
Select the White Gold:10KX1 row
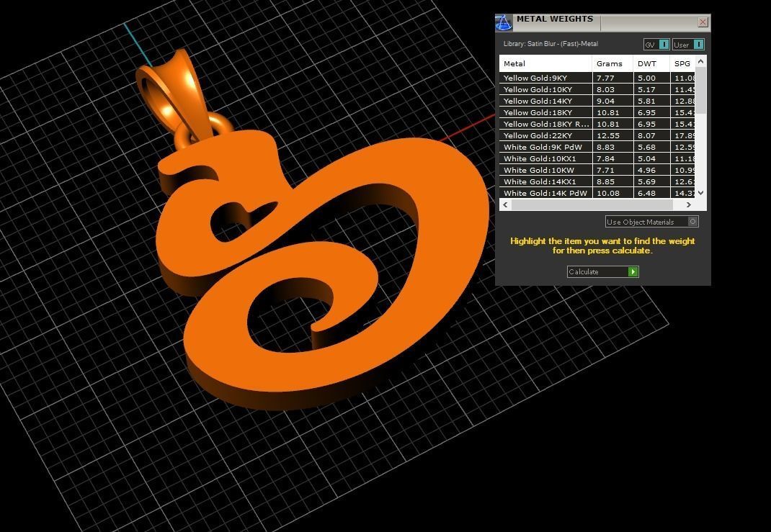point(597,158)
